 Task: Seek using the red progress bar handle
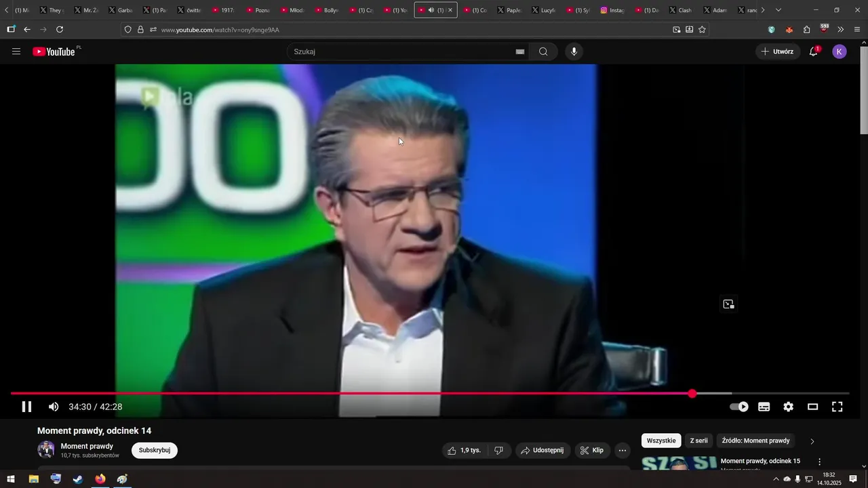point(692,393)
